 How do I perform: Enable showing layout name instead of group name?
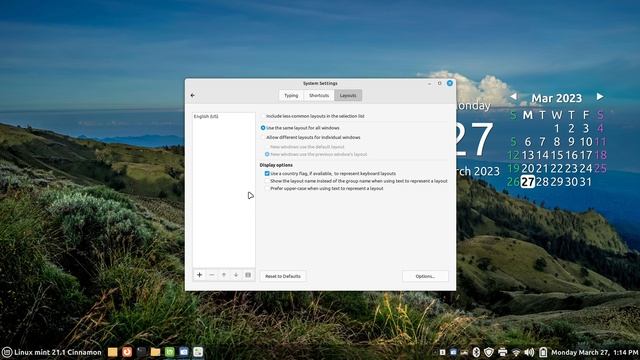267,181
